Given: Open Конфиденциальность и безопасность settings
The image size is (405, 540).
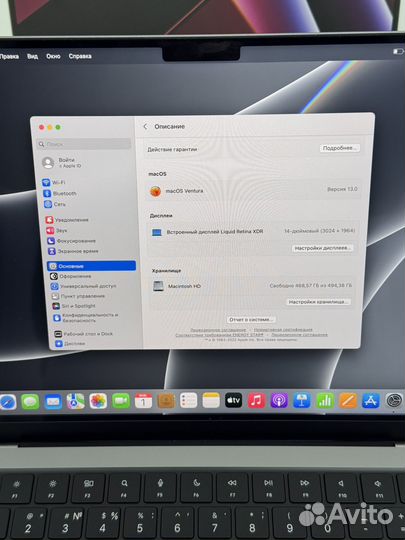Looking at the screenshot, I should (x=86, y=318).
